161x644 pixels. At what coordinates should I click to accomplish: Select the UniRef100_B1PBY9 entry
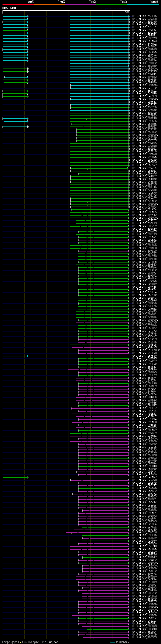(144, 582)
